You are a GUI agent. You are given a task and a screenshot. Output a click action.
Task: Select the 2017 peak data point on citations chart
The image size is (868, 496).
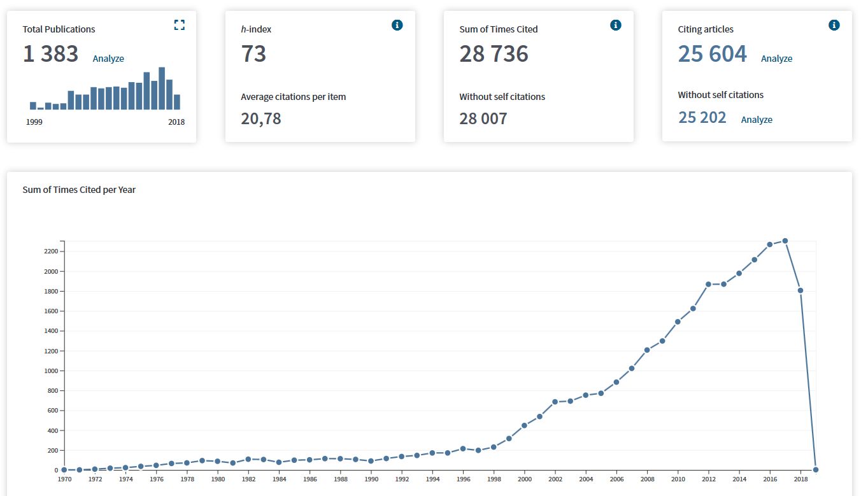click(785, 241)
